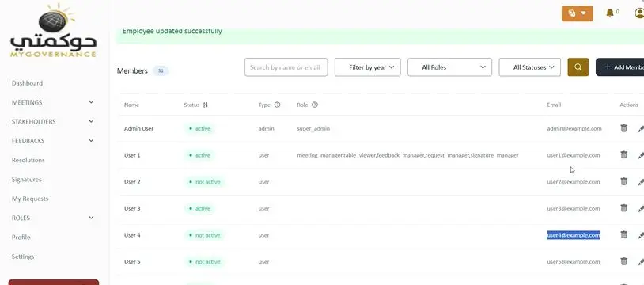Expand the FEEDBACKS sidebar section
The height and width of the screenshot is (285, 644).
53,141
